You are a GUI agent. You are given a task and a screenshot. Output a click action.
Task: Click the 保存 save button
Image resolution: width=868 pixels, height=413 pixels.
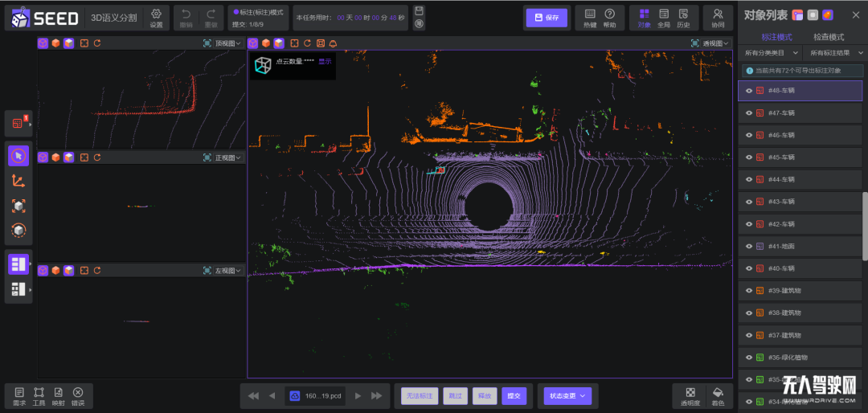(547, 18)
